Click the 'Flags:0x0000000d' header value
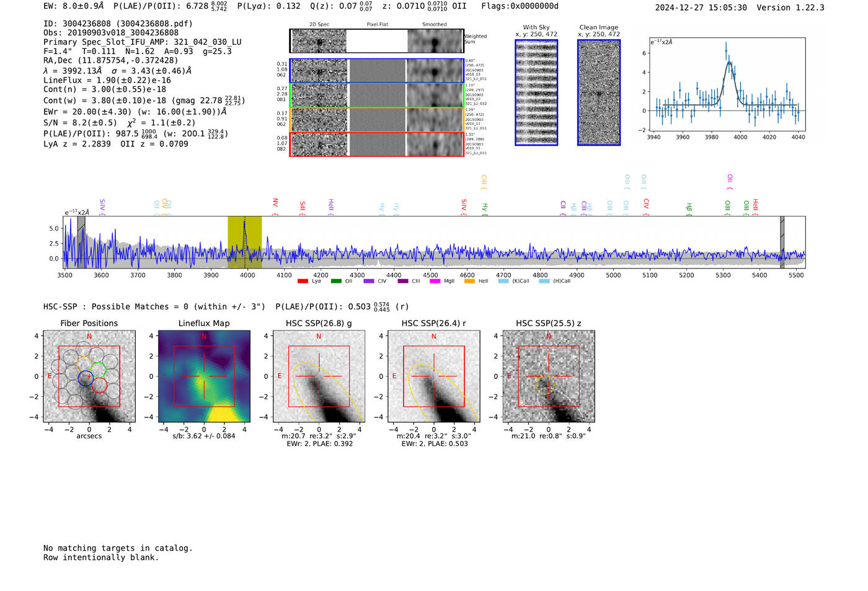This screenshot has width=868, height=591. pos(520,6)
